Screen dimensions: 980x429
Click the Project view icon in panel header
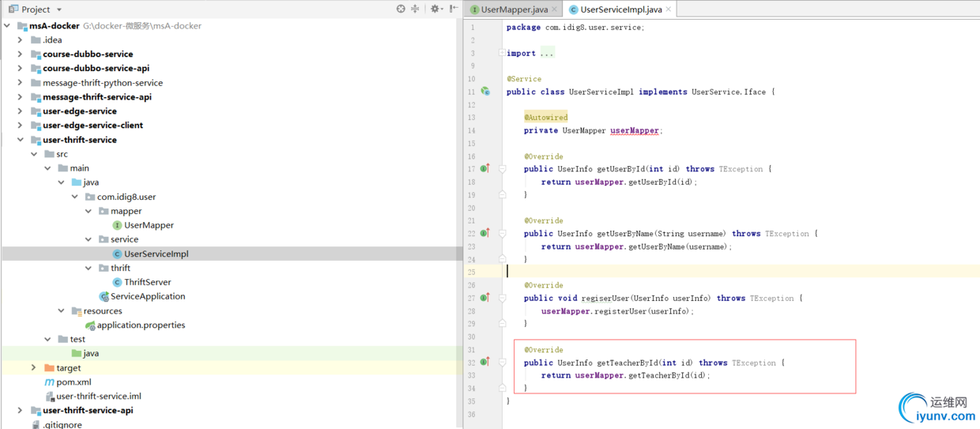pyautogui.click(x=13, y=9)
